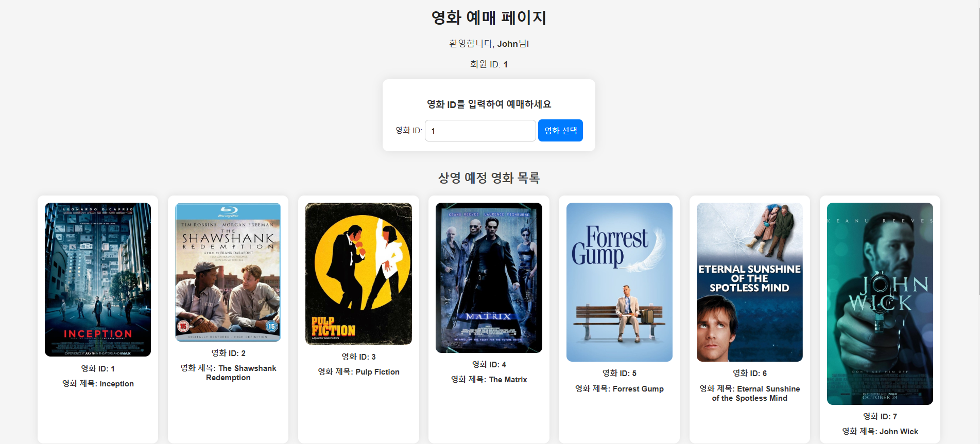The width and height of the screenshot is (980, 444).
Task: Click the text '영화 제목: Pulp Fiction'
Action: [358, 372]
